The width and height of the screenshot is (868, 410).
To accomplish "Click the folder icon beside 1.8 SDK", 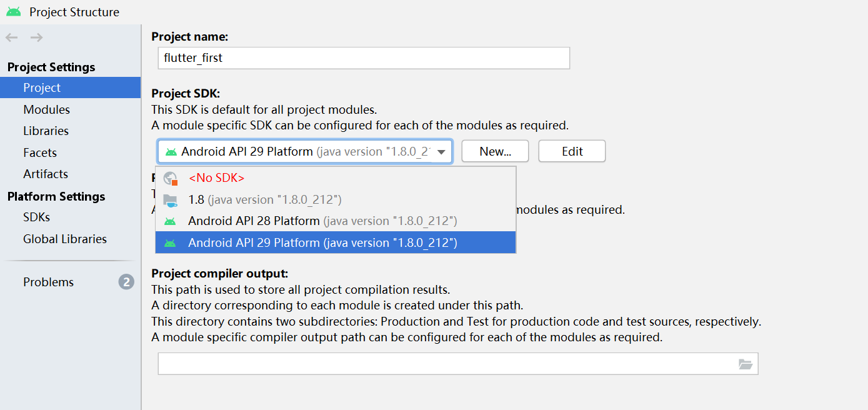I will point(170,200).
